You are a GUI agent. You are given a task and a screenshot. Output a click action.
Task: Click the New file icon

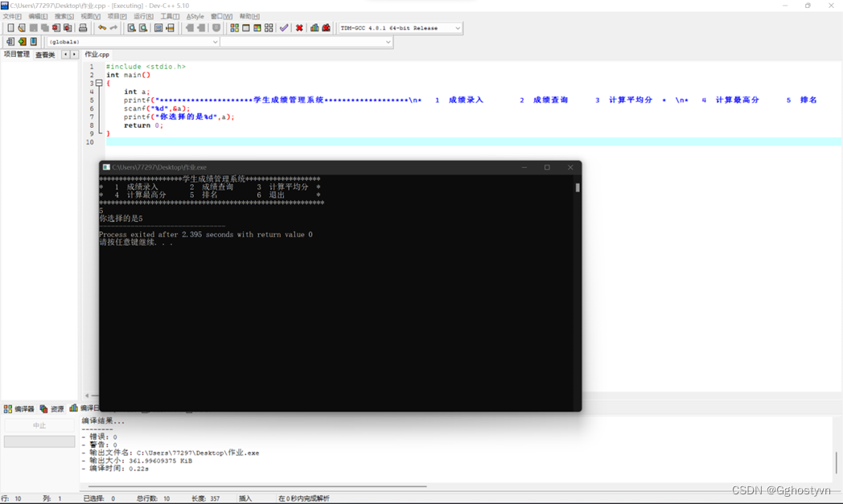(10, 28)
